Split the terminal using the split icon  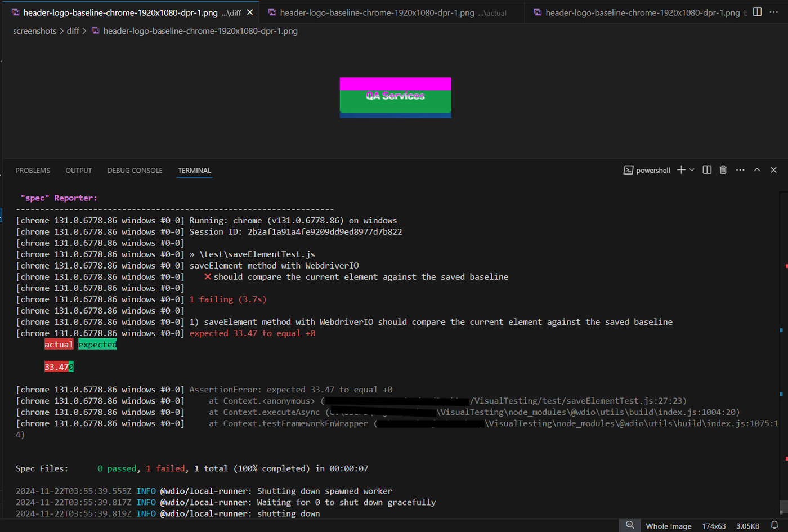click(x=707, y=170)
